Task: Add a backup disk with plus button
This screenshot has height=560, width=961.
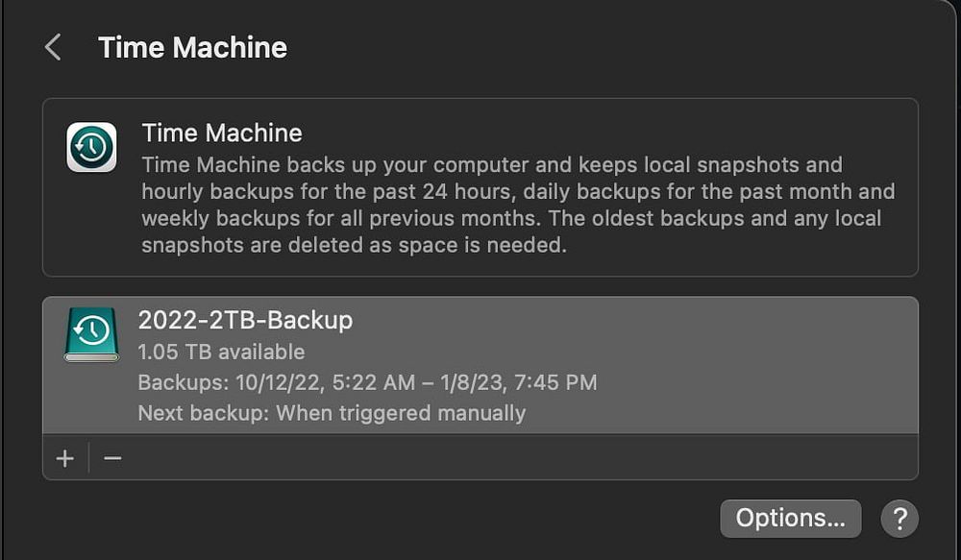Action: (65, 458)
